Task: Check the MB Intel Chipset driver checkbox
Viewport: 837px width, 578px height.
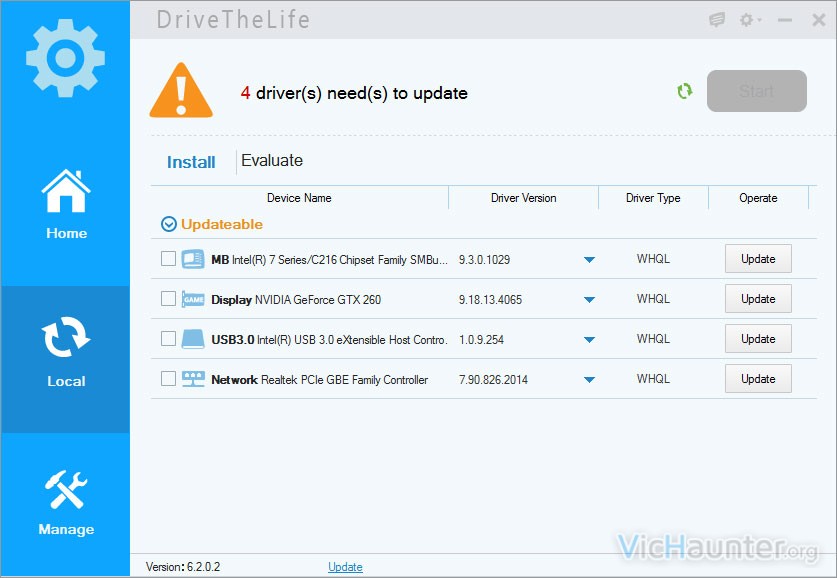Action: (168, 259)
